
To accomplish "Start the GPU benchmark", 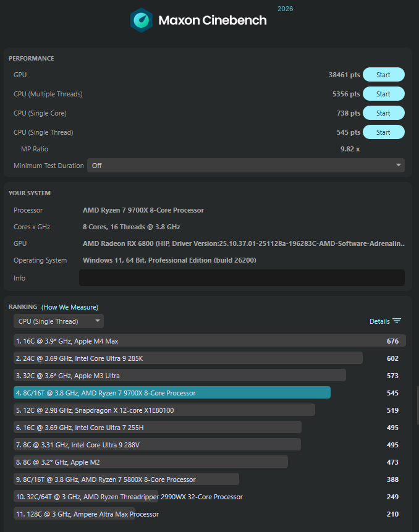I will tap(383, 75).
